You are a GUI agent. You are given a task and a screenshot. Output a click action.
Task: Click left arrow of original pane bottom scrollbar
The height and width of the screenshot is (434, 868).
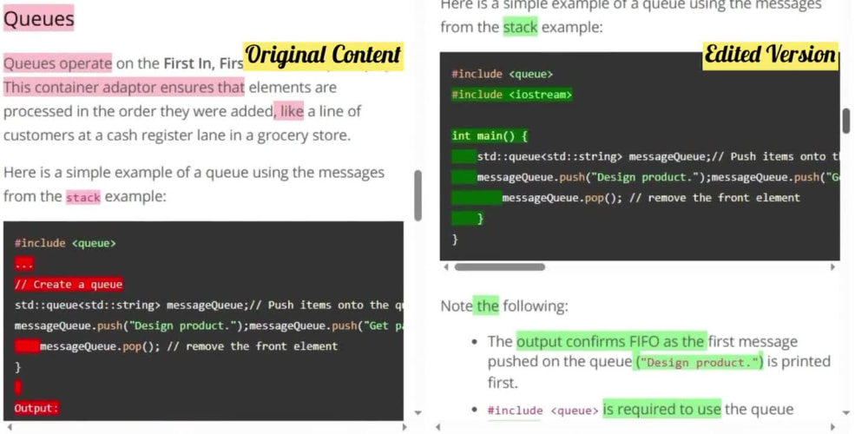tap(9, 427)
